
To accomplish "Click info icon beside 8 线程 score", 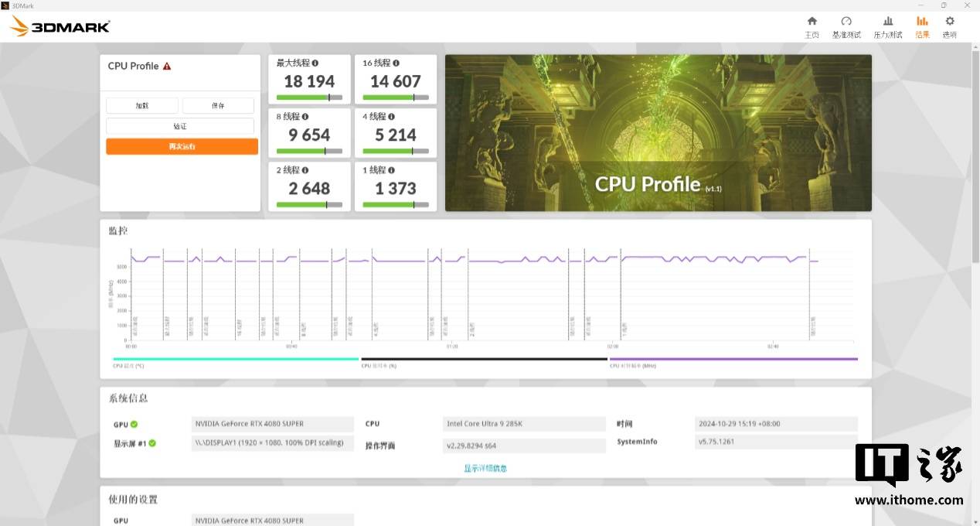I will (x=305, y=116).
